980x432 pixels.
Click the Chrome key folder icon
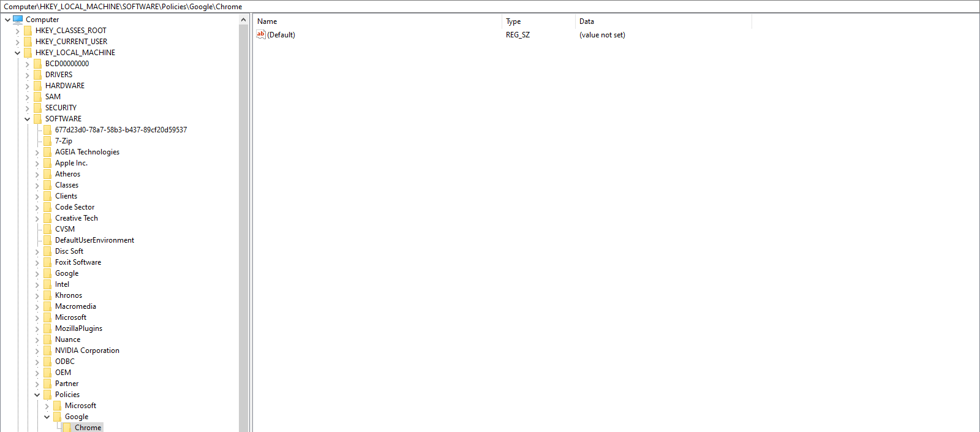pyautogui.click(x=67, y=428)
